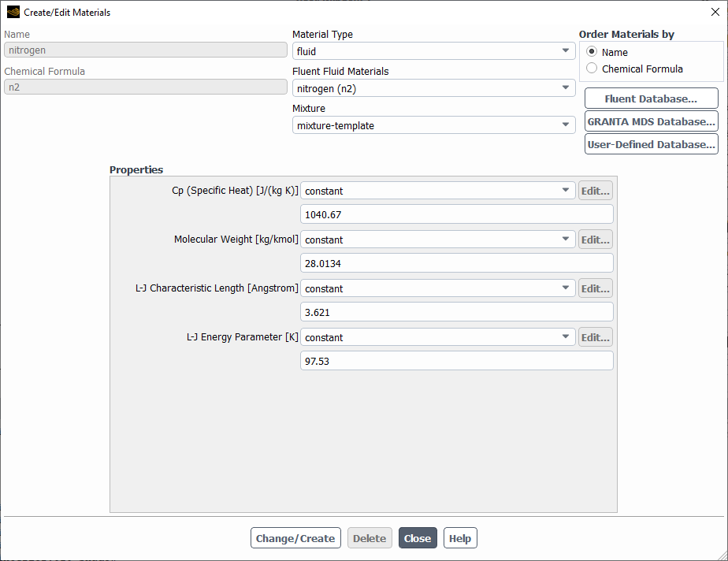Image resolution: width=728 pixels, height=561 pixels.
Task: Click Edit... next to Molecular Weight
Action: (x=595, y=240)
